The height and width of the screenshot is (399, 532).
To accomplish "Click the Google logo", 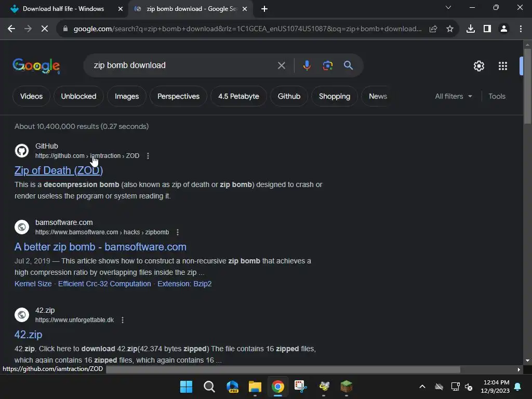I will tap(36, 65).
